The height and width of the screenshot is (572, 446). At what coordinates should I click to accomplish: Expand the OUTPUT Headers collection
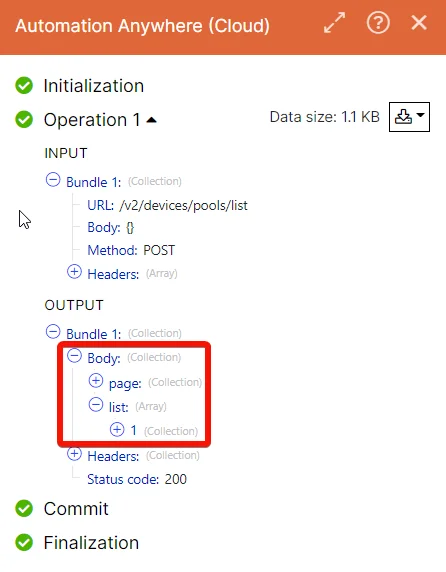point(74,454)
